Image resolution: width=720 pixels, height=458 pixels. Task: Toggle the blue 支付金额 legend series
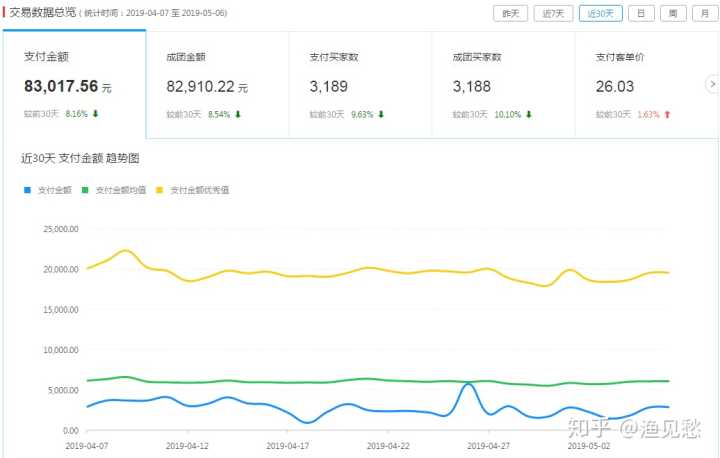(x=48, y=189)
